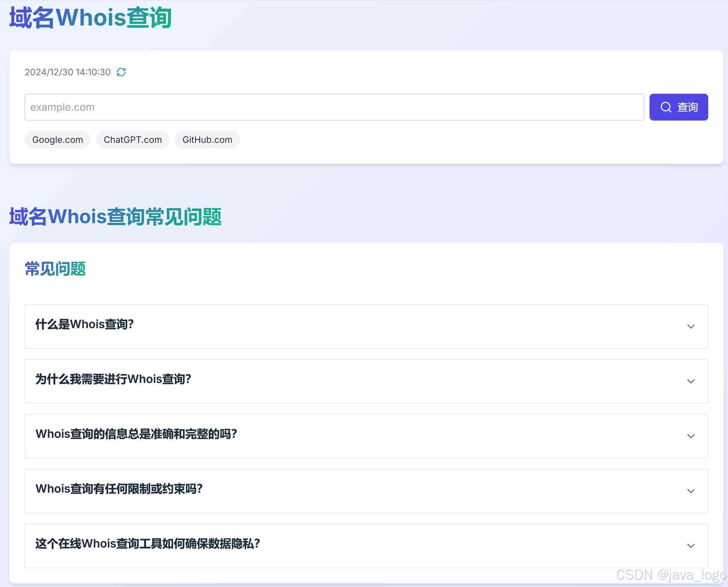728x587 pixels.
Task: Click 这个在线Whois查询工具如何确保数据隐私? title
Action: [148, 543]
